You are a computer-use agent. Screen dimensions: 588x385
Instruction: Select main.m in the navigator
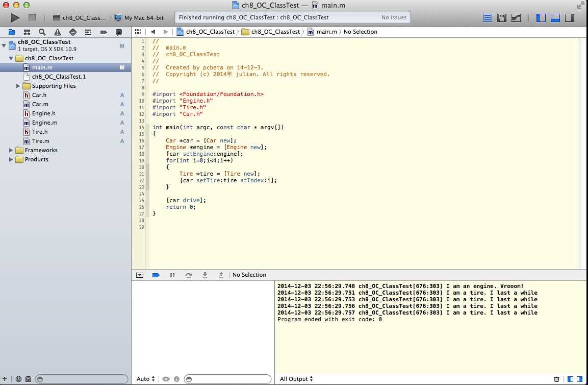[x=66, y=67]
